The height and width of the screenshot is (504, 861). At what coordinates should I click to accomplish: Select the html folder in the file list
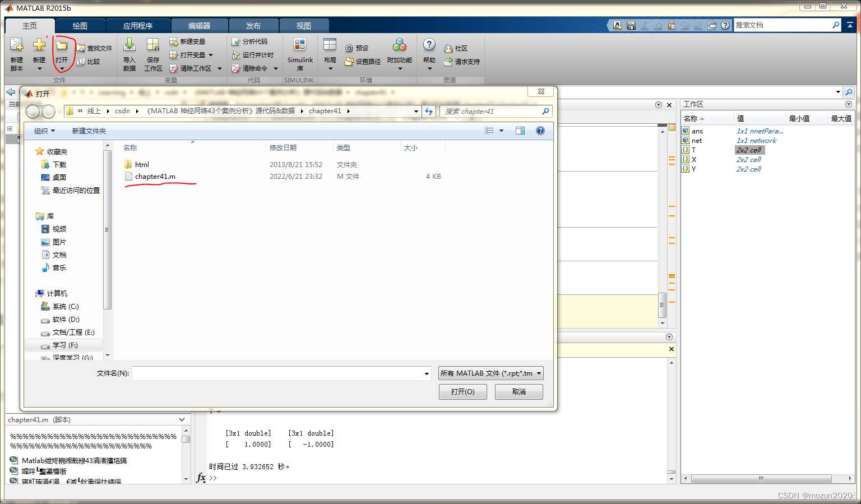pyautogui.click(x=136, y=165)
